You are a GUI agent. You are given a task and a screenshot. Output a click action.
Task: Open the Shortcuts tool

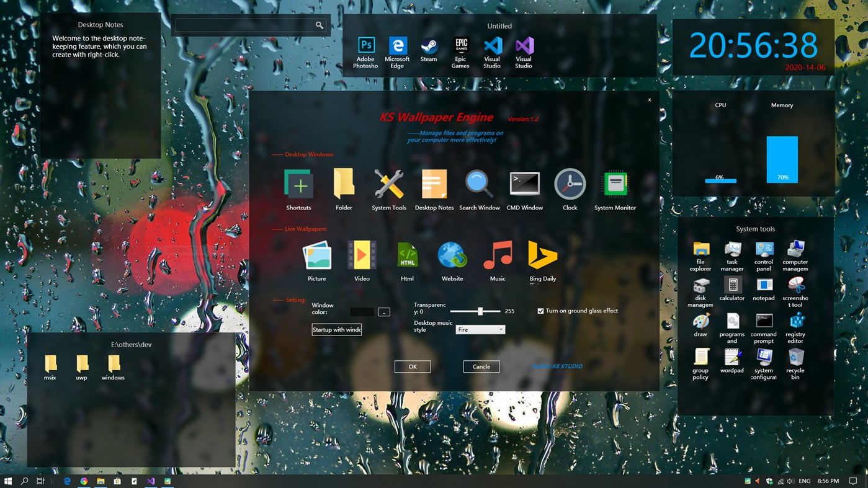tap(298, 184)
